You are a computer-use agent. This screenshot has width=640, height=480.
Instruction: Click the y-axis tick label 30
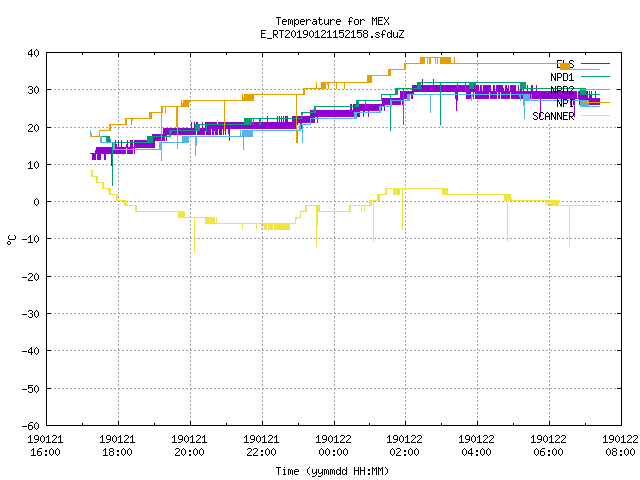point(33,90)
